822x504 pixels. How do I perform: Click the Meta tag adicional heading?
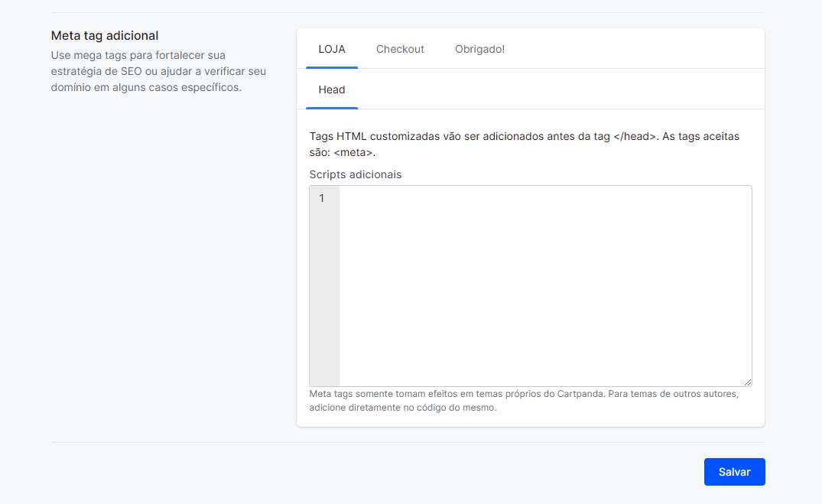[x=105, y=35]
